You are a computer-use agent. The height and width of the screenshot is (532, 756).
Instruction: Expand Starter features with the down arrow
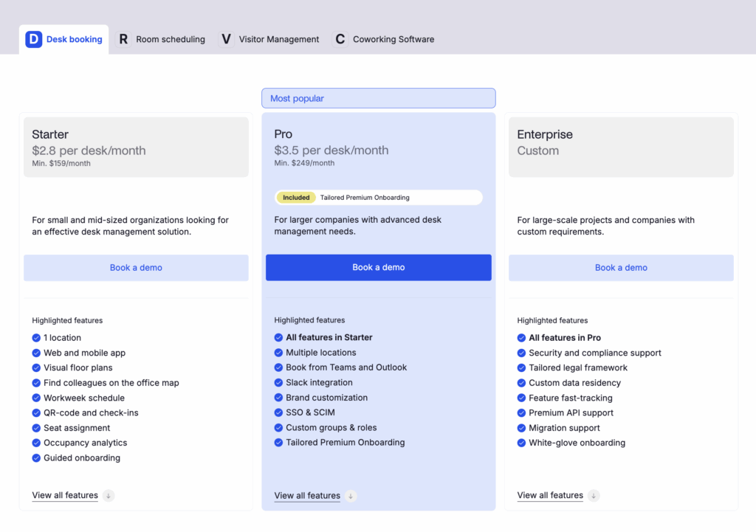tap(109, 496)
